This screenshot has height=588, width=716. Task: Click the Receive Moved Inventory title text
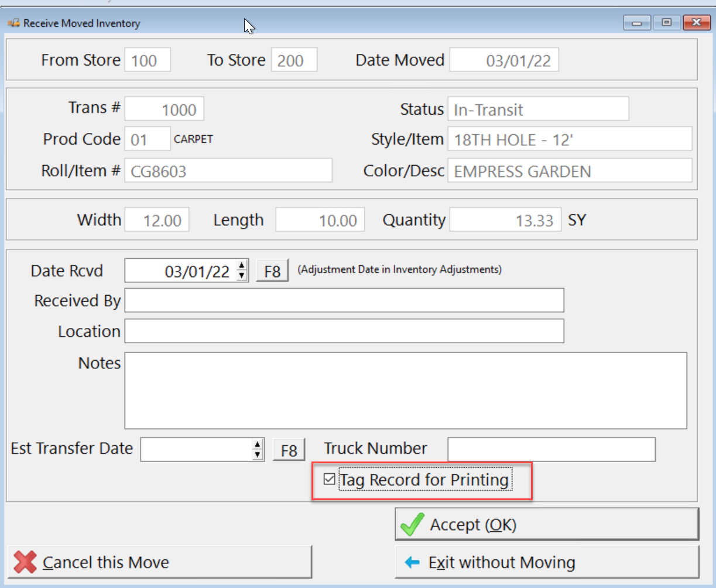pyautogui.click(x=82, y=23)
